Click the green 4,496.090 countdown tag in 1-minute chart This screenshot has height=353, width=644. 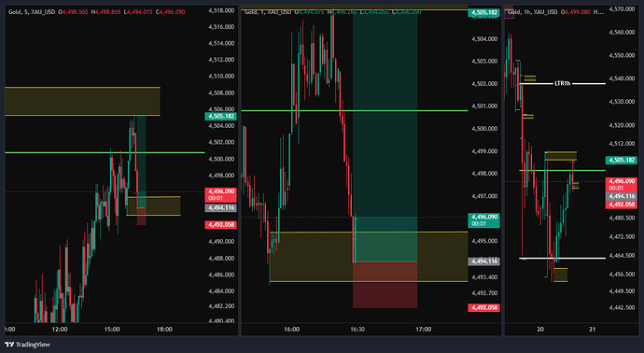point(483,219)
